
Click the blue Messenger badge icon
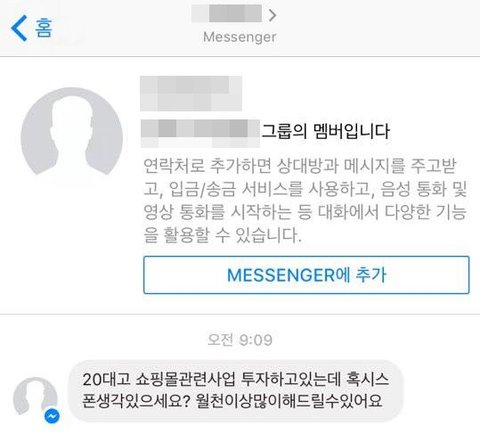pos(52,416)
